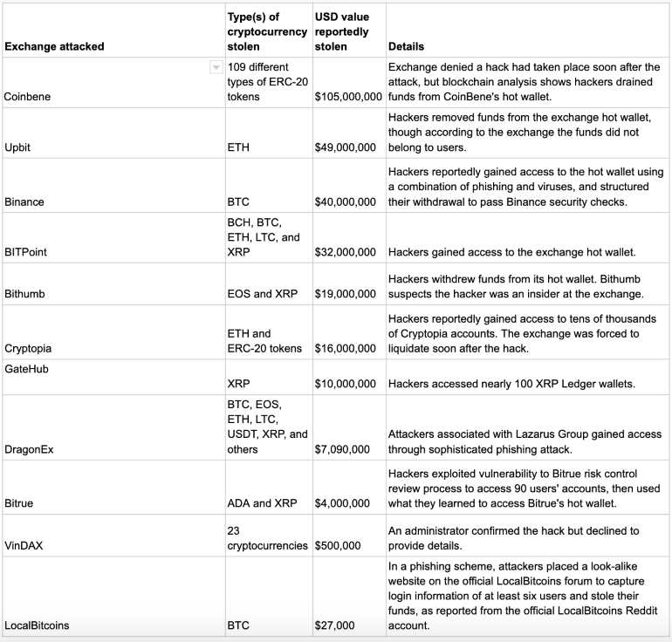Select the BITPoint exchange name cell
This screenshot has height=642, width=672.
point(113,238)
